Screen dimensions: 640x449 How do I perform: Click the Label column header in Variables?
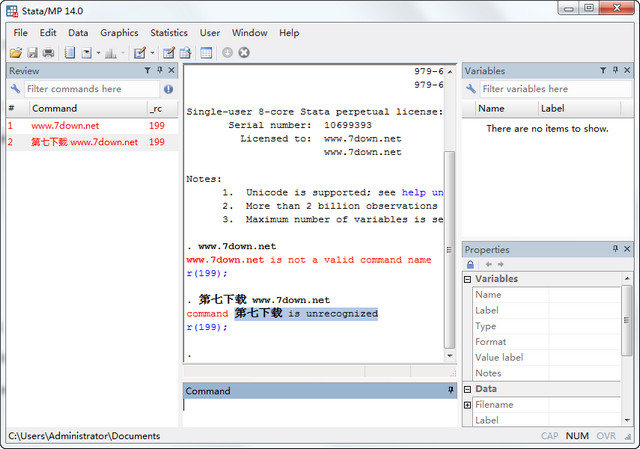(x=579, y=109)
